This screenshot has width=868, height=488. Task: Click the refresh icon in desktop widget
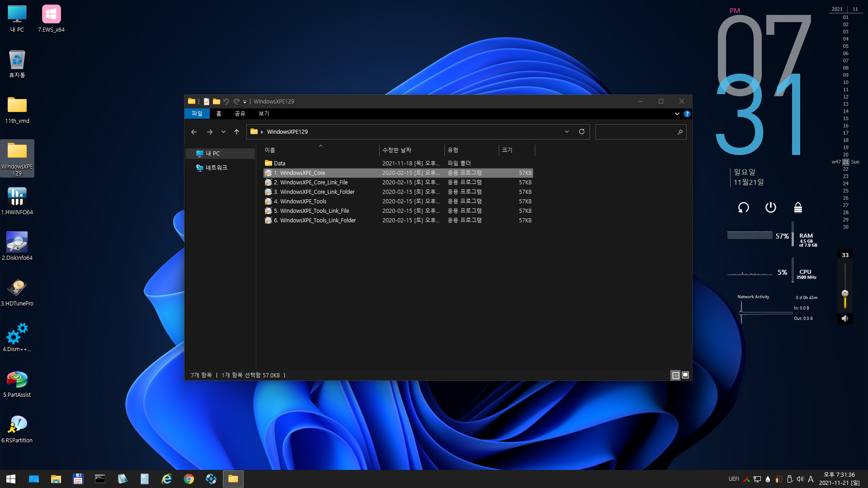tap(744, 207)
